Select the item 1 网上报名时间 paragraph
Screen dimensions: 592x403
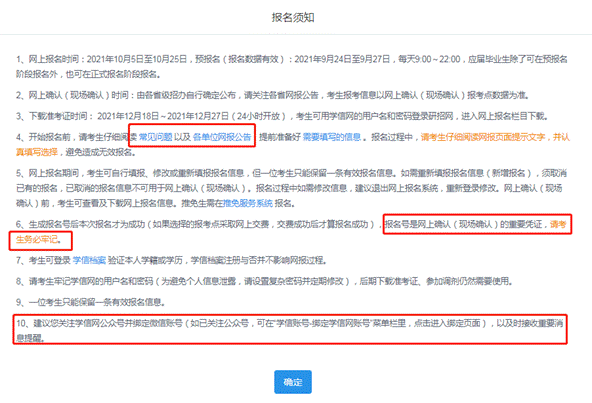[291, 66]
